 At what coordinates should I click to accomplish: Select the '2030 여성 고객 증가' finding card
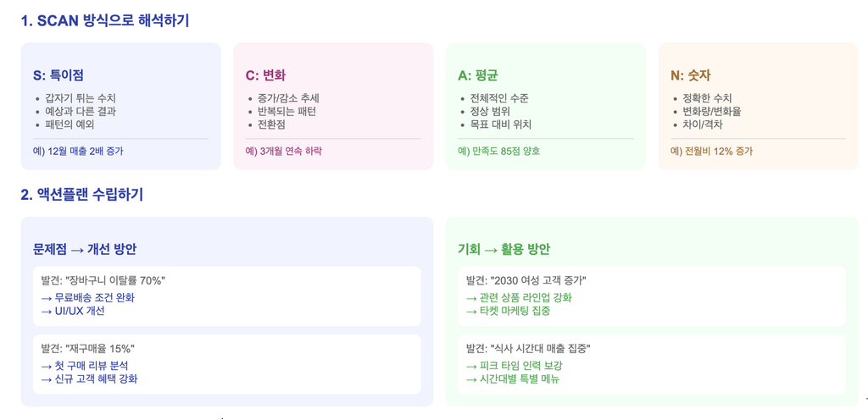[652, 296]
